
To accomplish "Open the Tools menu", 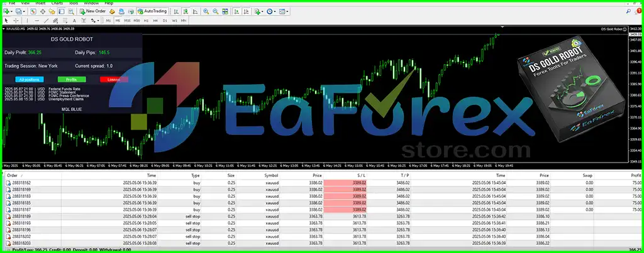I will pos(74,3).
